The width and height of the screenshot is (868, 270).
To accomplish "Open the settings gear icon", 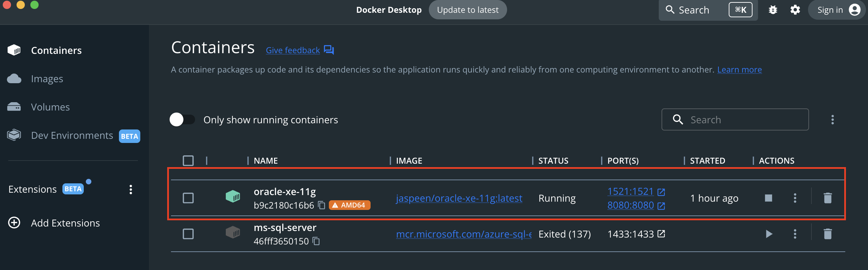I will [x=795, y=10].
